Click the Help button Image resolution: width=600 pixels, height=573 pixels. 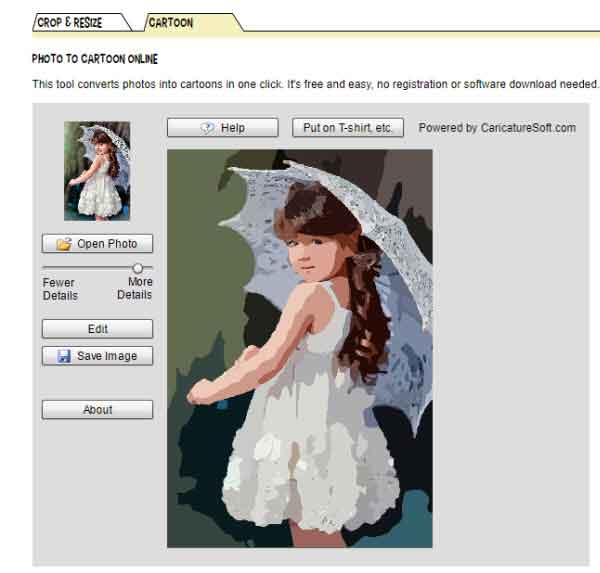coord(222,127)
